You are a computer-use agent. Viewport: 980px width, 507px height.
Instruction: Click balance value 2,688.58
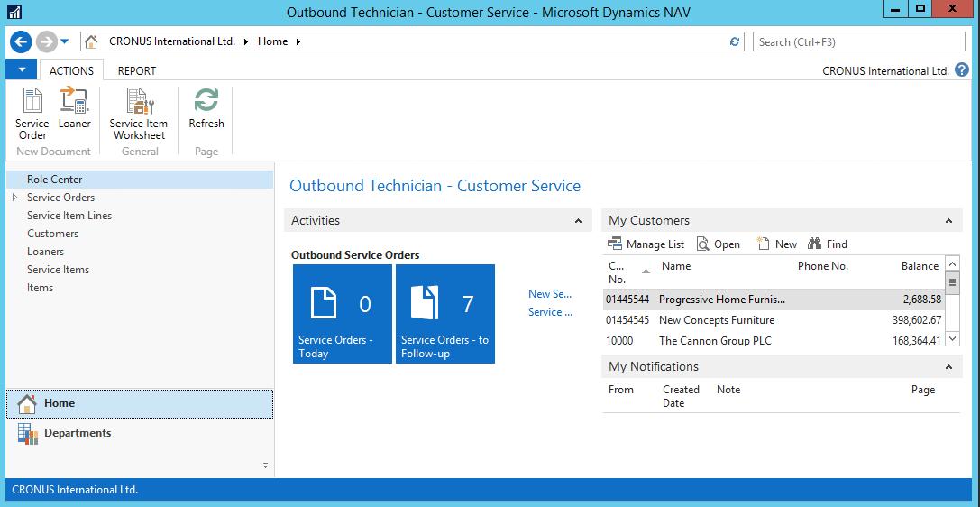[x=922, y=300]
